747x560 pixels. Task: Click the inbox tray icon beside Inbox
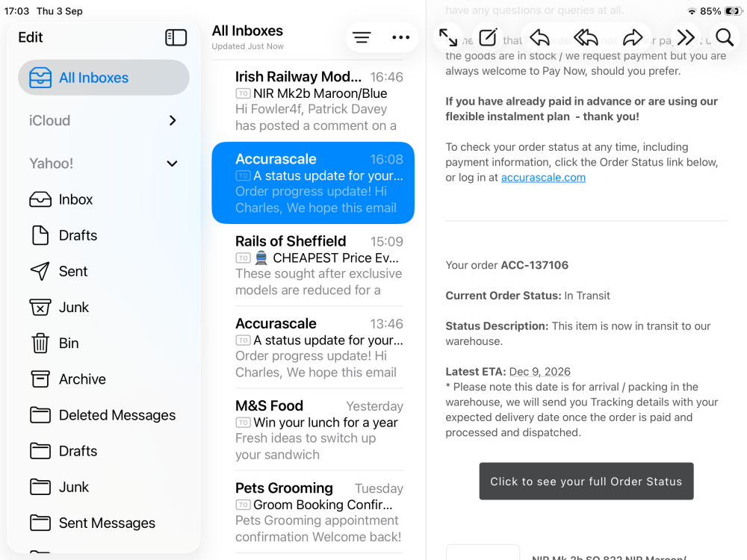pos(40,199)
